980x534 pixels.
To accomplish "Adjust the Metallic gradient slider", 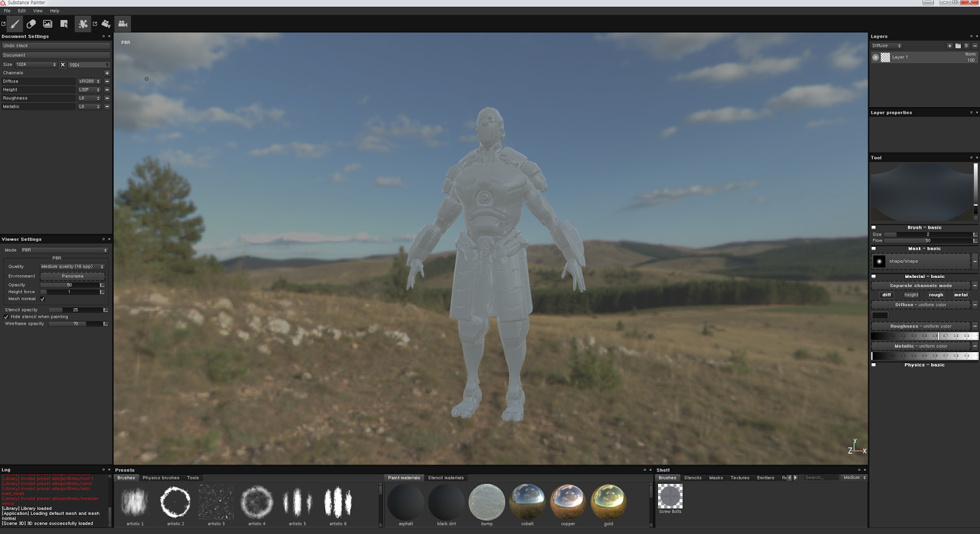I will coord(924,356).
